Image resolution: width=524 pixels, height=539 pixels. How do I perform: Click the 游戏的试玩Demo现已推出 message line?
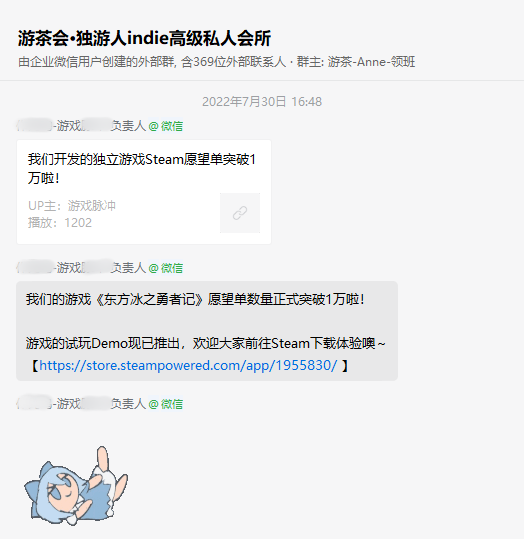(x=206, y=343)
